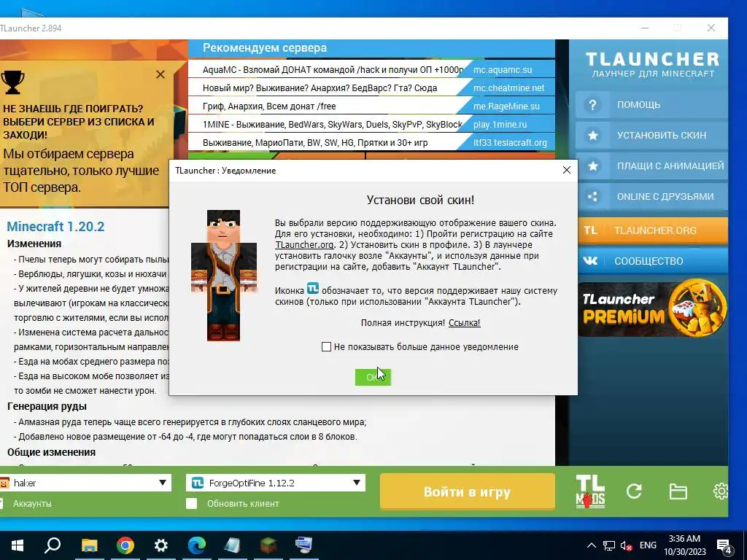Open taskbar search magnifier
This screenshot has width=747, height=560.
point(53,545)
